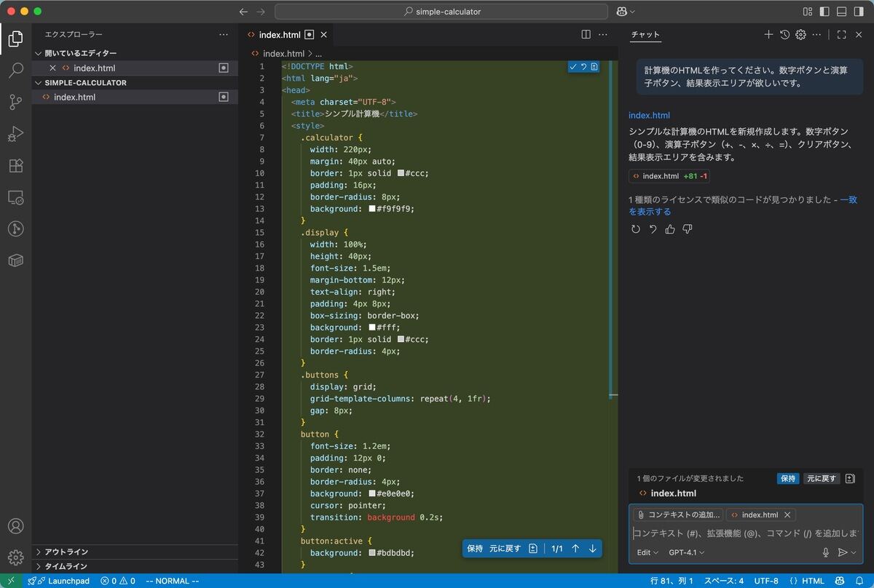Click the simple-calculator command center search
Viewport: 874px width, 588px height.
pos(441,12)
